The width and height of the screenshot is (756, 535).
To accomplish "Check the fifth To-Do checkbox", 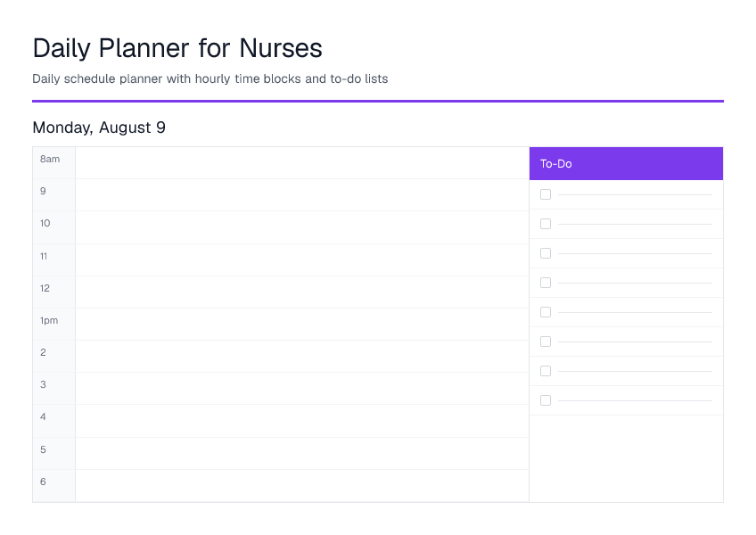I will pyautogui.click(x=546, y=312).
